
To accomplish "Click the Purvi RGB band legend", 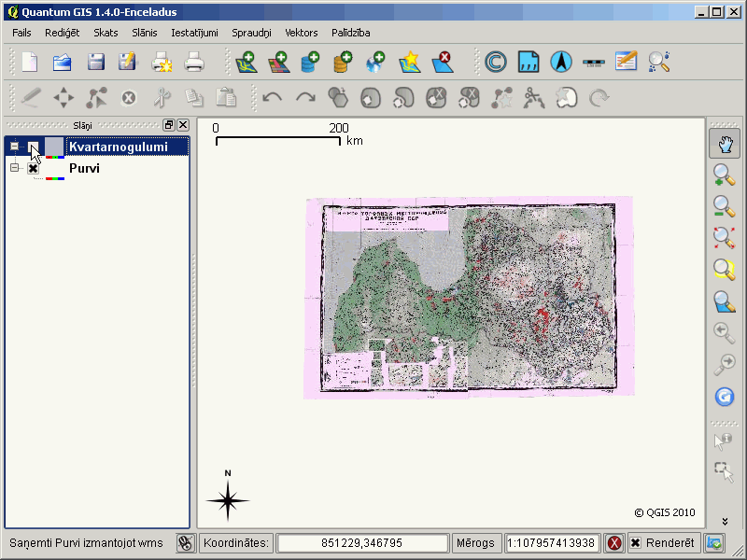I will pyautogui.click(x=55, y=178).
